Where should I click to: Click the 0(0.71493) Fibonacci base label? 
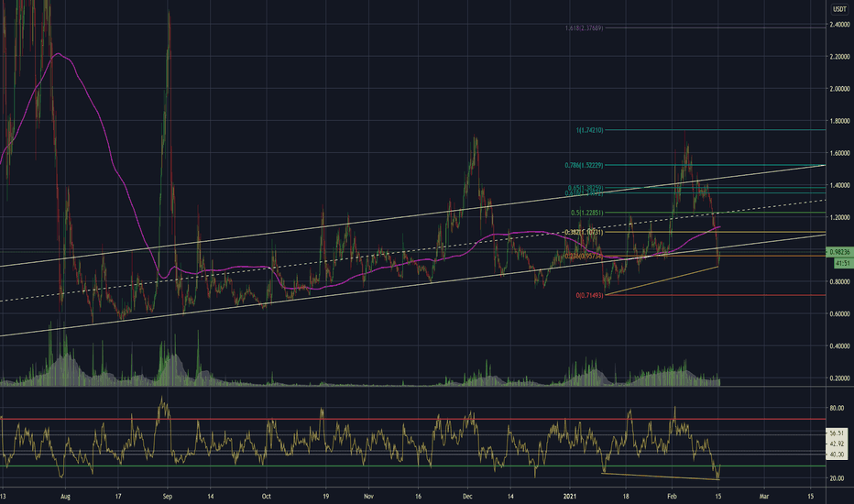click(x=589, y=295)
